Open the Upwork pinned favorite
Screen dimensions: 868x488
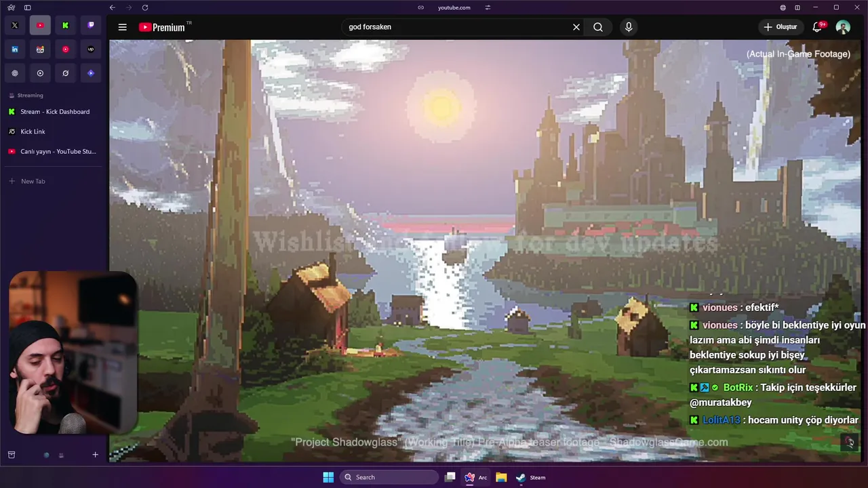click(x=91, y=49)
